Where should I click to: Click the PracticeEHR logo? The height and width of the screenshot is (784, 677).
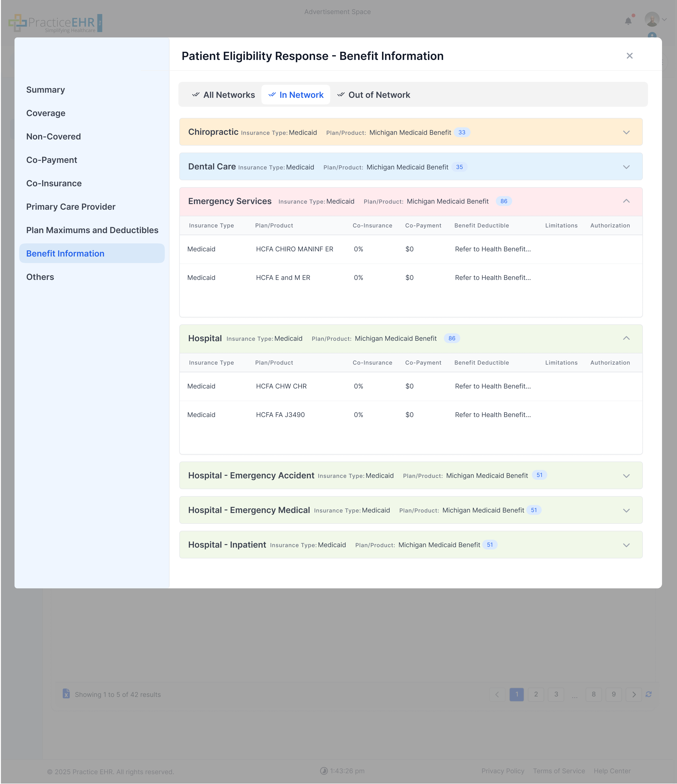(x=55, y=23)
